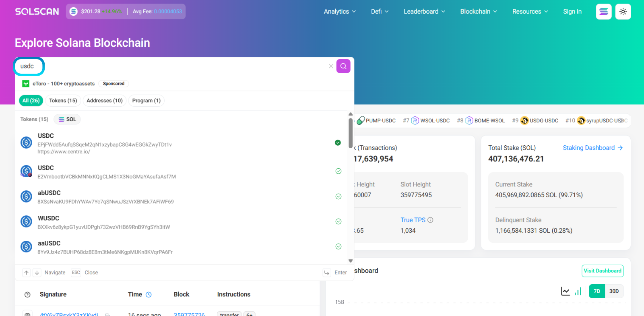Viewport: 644px width, 316px height.
Task: Click the transfer instruction tag
Action: click(229, 314)
